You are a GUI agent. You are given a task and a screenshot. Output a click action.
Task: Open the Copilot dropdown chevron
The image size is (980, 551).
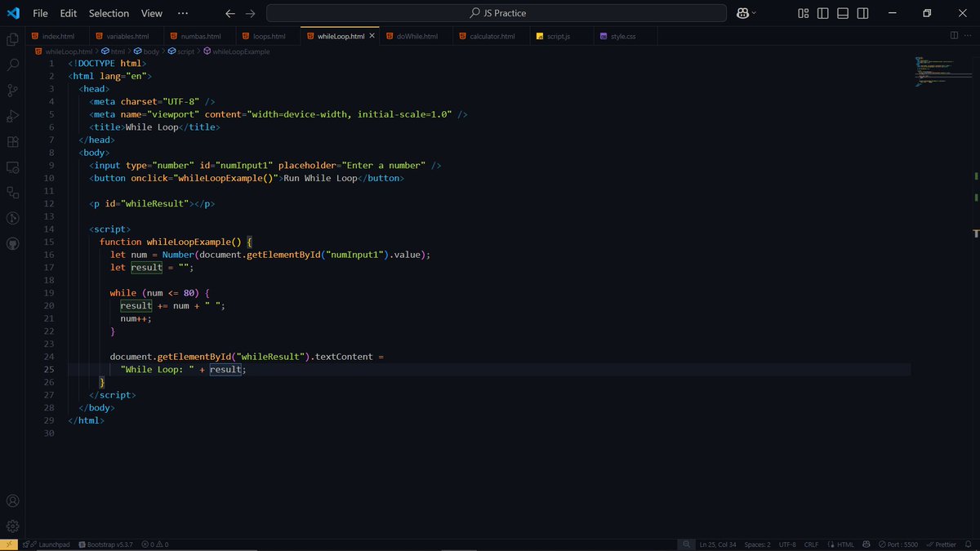(x=754, y=13)
